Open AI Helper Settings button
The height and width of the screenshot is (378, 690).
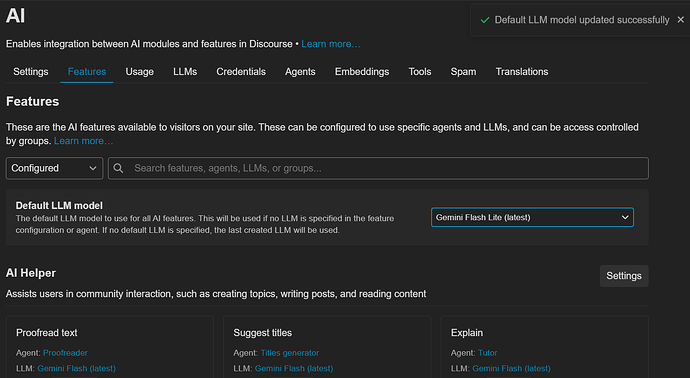pos(624,276)
